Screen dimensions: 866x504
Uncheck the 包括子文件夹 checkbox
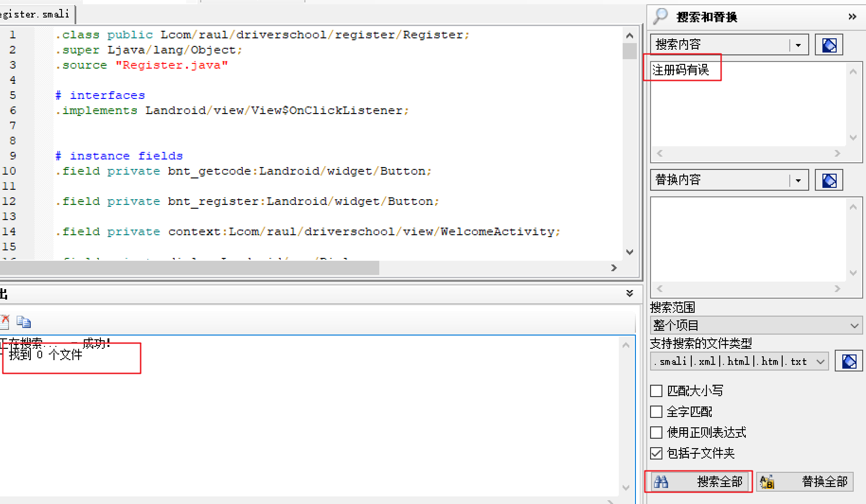tap(656, 453)
